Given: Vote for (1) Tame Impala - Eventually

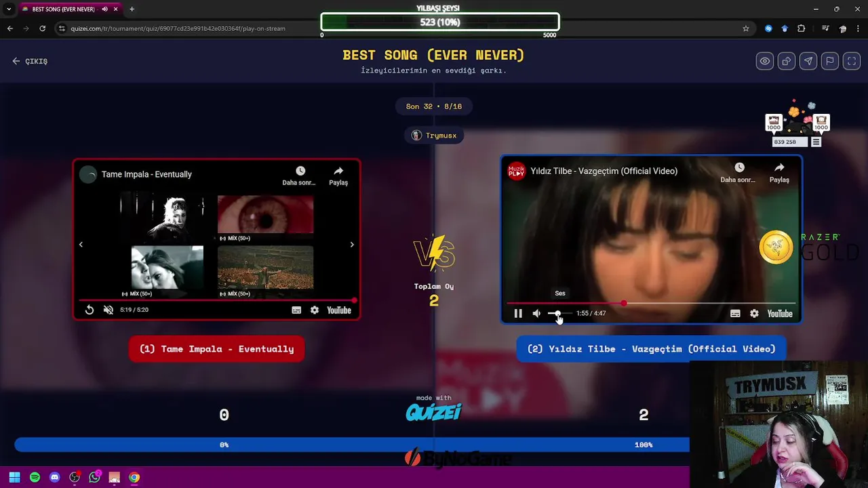Looking at the screenshot, I should [x=216, y=349].
